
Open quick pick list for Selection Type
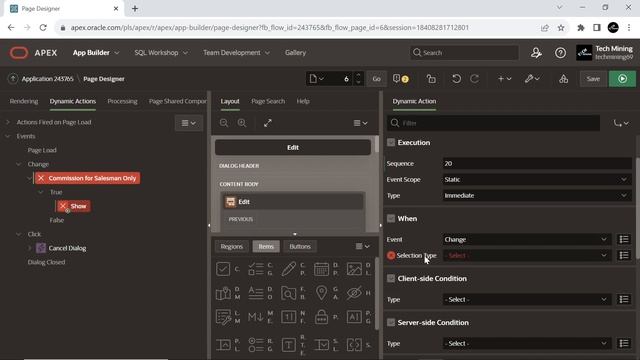click(624, 255)
